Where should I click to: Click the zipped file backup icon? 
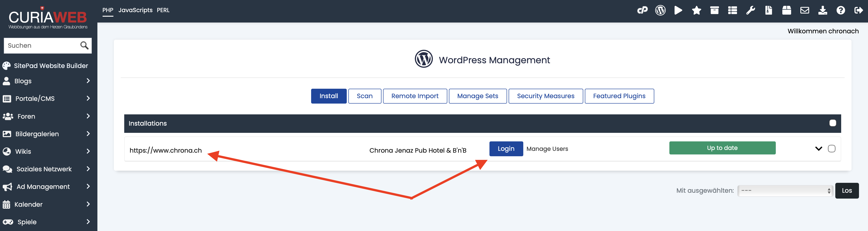pyautogui.click(x=769, y=10)
